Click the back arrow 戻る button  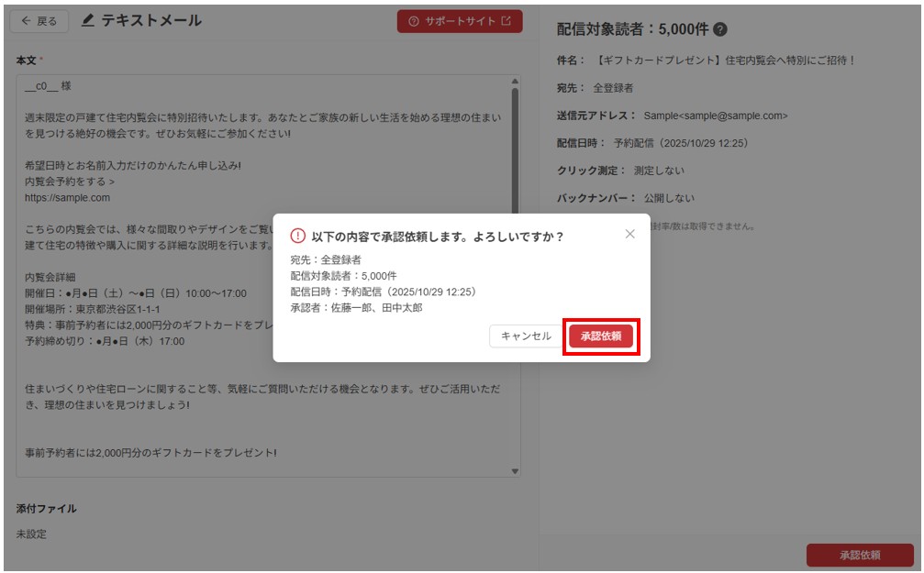pyautogui.click(x=39, y=21)
